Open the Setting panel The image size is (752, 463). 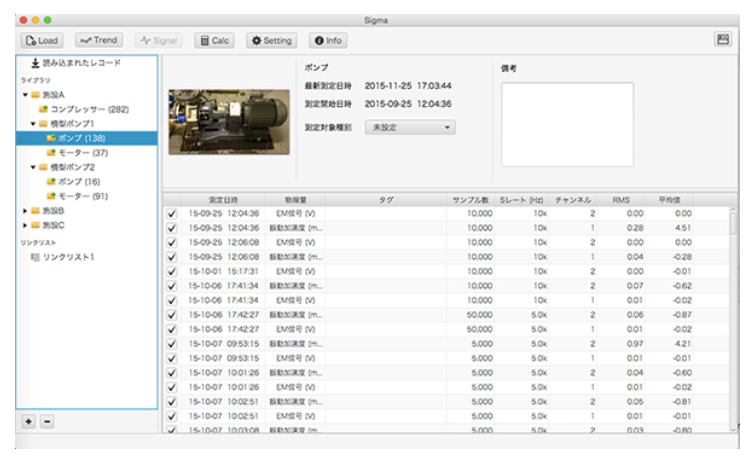271,40
